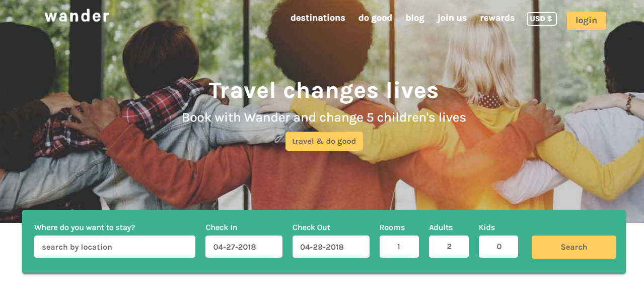Screen dimensions: 644x291
Task: Click the yellow Search button
Action: click(x=574, y=247)
